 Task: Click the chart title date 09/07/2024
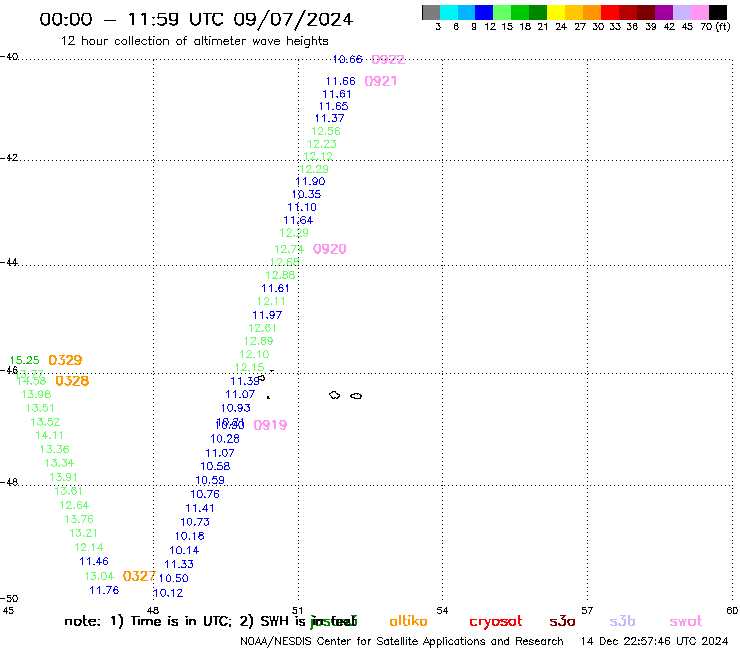[x=293, y=20]
